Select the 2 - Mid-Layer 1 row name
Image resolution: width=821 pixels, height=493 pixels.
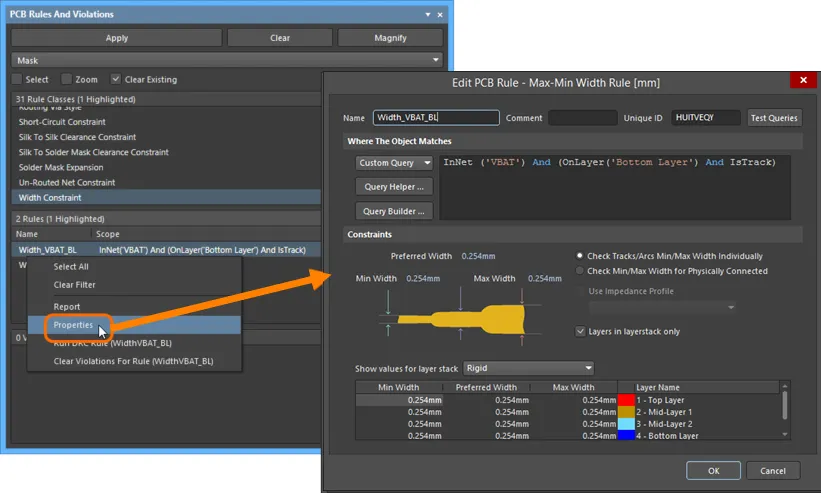664,412
